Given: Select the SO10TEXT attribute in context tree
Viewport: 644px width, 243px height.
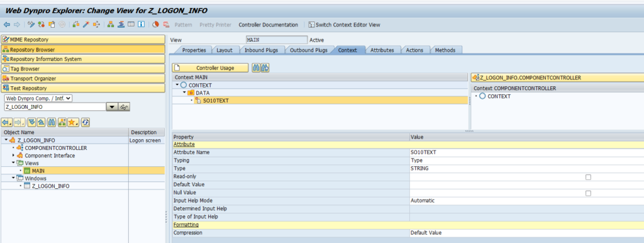Looking at the screenshot, I should [216, 101].
